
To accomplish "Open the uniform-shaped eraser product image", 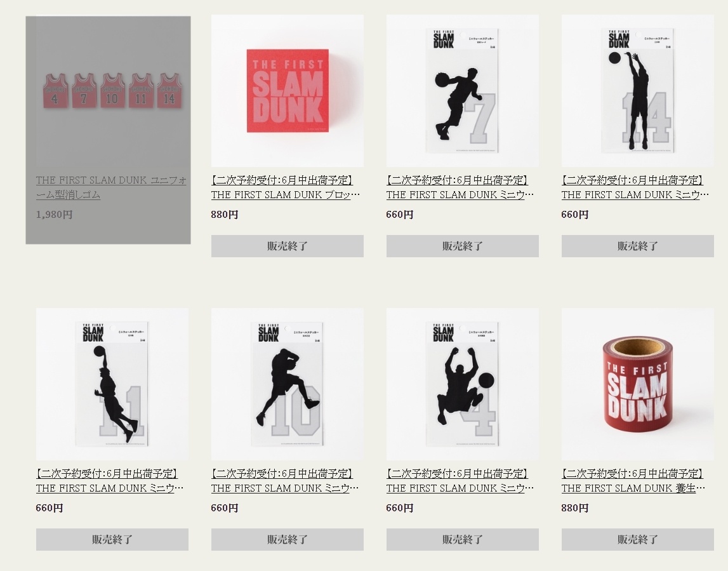I will click(x=112, y=91).
